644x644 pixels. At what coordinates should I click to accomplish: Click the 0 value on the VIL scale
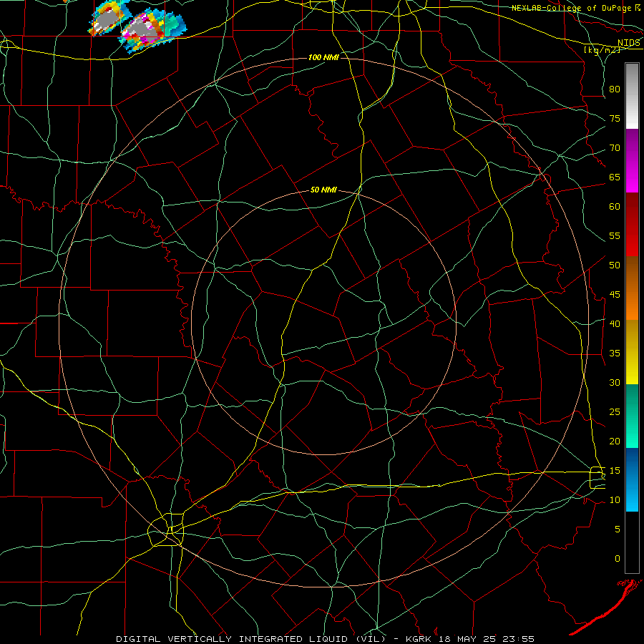[x=618, y=559]
